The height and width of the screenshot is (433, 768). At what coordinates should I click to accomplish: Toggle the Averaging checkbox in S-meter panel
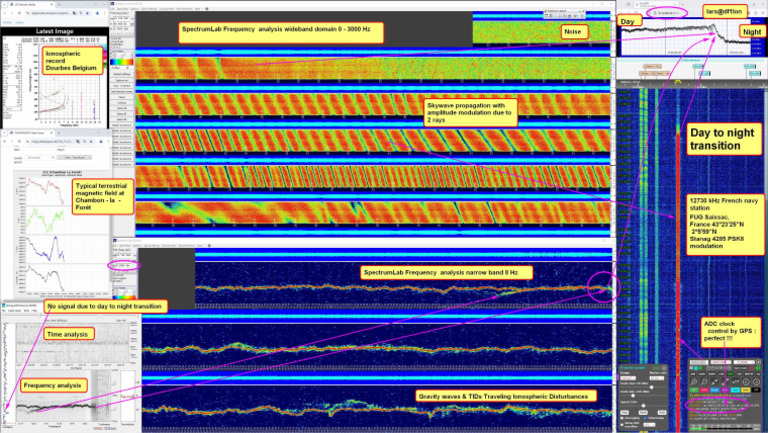click(x=622, y=418)
